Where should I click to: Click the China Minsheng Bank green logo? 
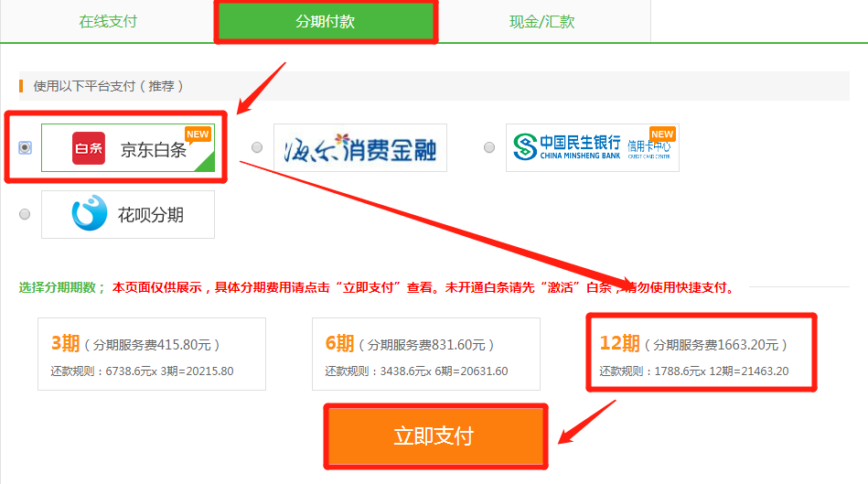[524, 147]
